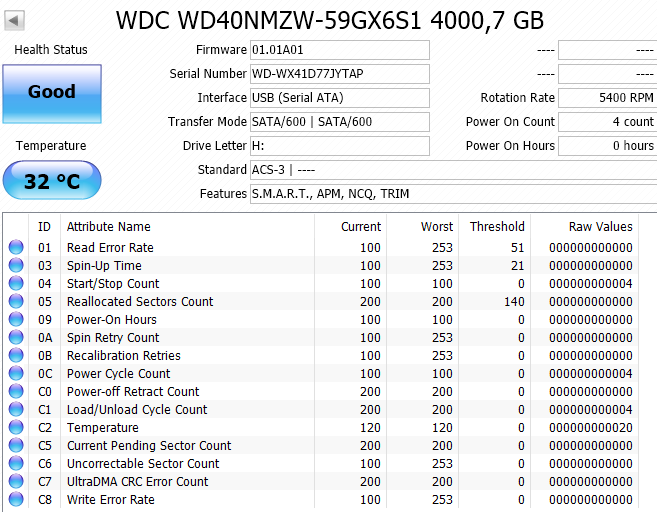Click the blue orb beside Write Error Rate

click(x=16, y=500)
